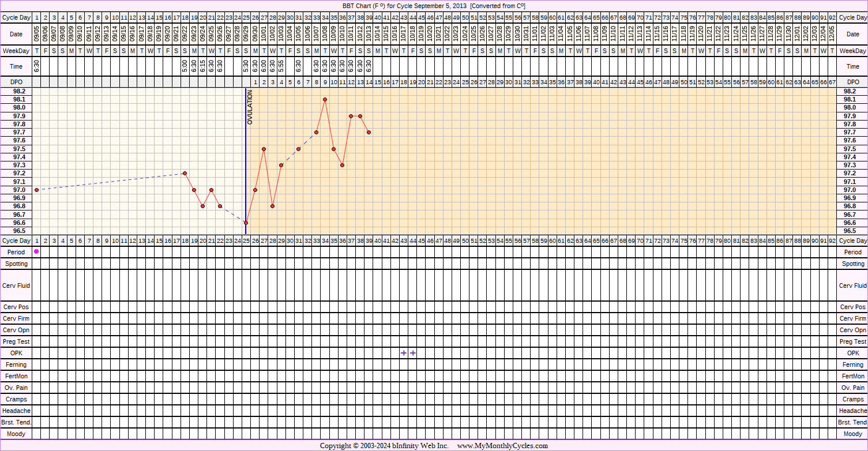
Task: Click the 96.8 temperature point on cycle day 28
Action: coord(272,206)
